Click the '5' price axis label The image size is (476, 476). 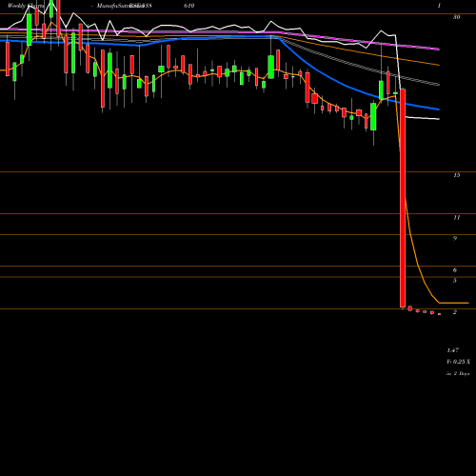click(x=455, y=281)
